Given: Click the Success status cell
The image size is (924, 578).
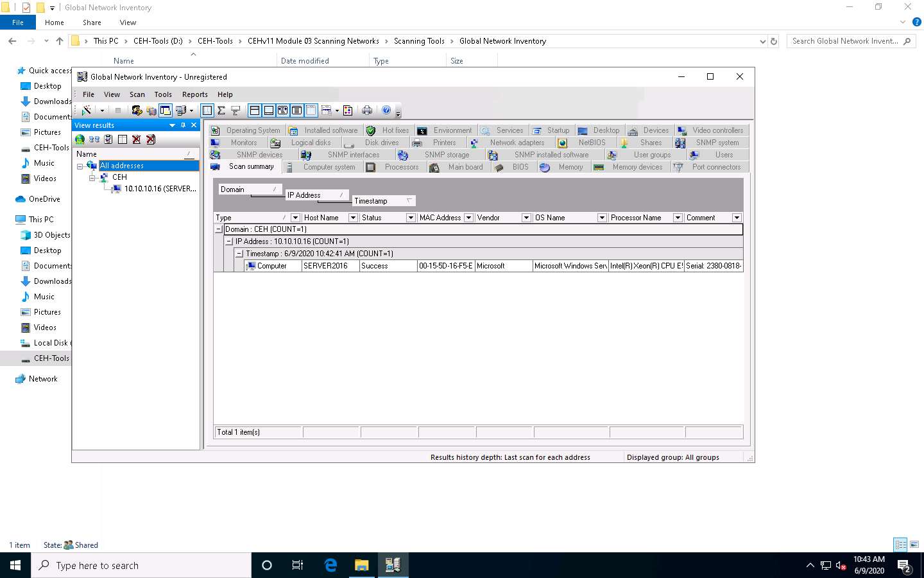Looking at the screenshot, I should pyautogui.click(x=388, y=266).
